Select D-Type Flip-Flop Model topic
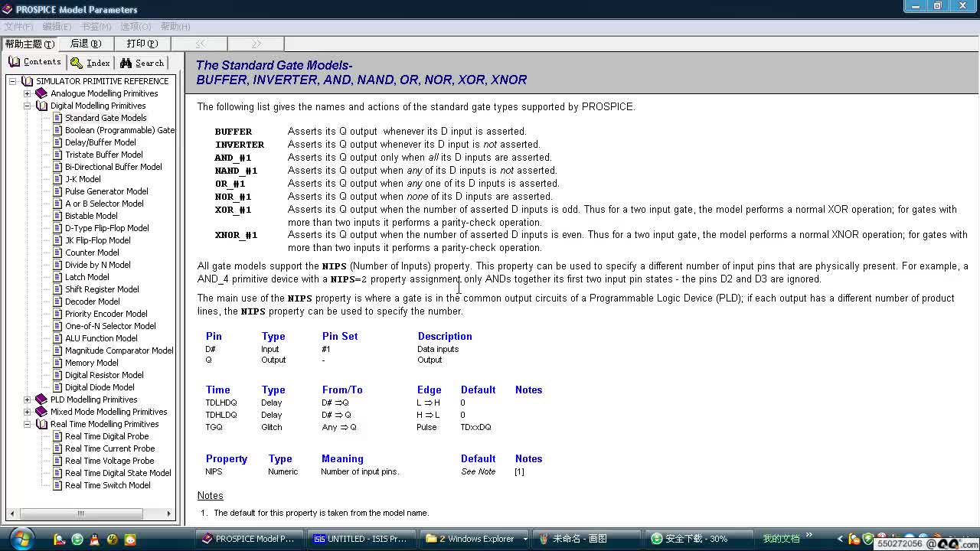This screenshot has width=980, height=551. (107, 228)
